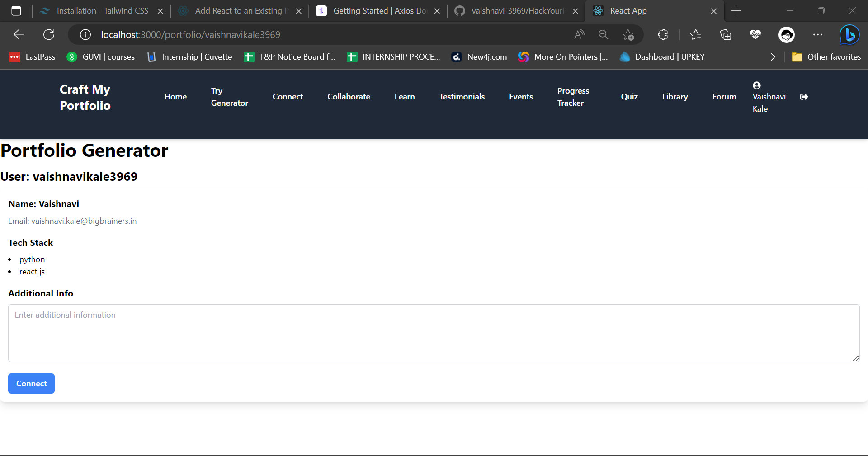
Task: Click the Connect button
Action: click(31, 383)
